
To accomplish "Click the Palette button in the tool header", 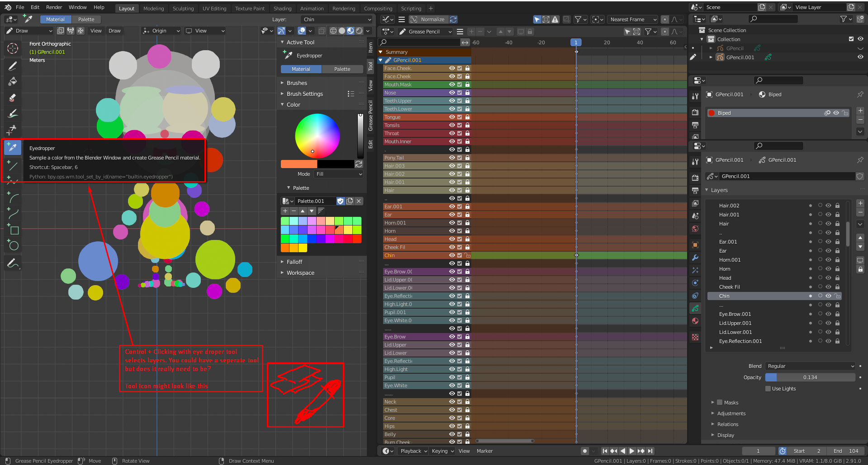I will click(86, 19).
